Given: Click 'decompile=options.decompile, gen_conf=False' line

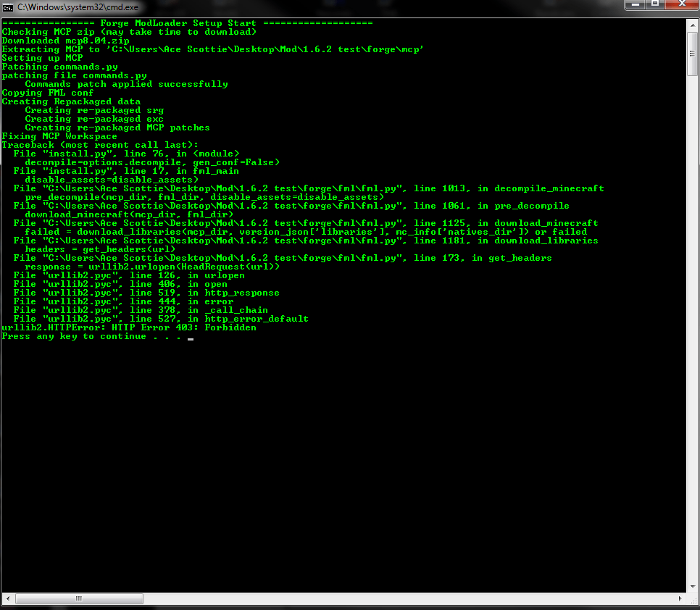Looking at the screenshot, I should point(152,162).
